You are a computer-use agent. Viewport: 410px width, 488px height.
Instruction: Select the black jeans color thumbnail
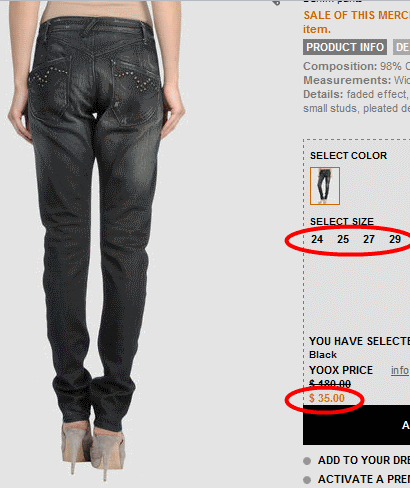[x=325, y=186]
